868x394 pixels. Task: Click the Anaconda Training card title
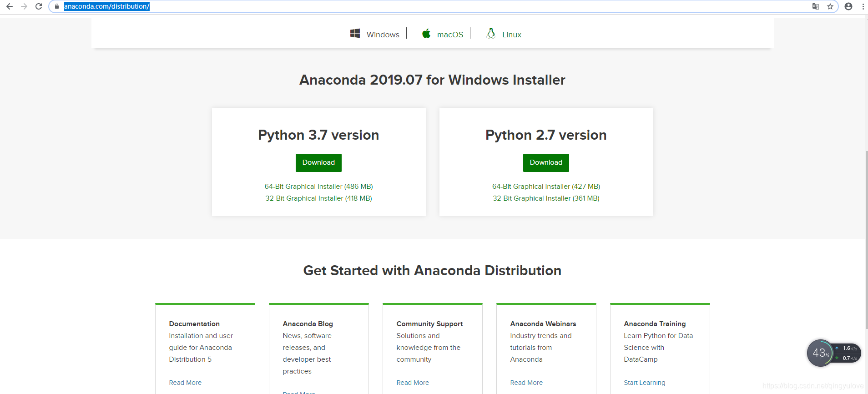[655, 324]
